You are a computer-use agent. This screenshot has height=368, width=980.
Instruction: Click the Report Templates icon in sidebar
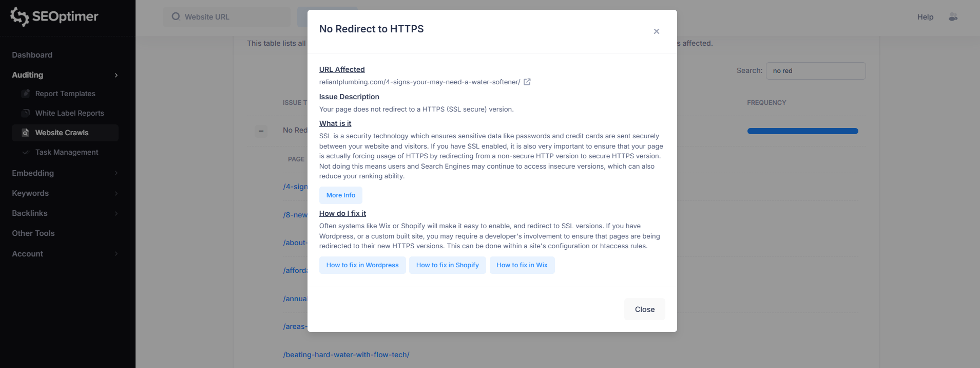point(25,94)
